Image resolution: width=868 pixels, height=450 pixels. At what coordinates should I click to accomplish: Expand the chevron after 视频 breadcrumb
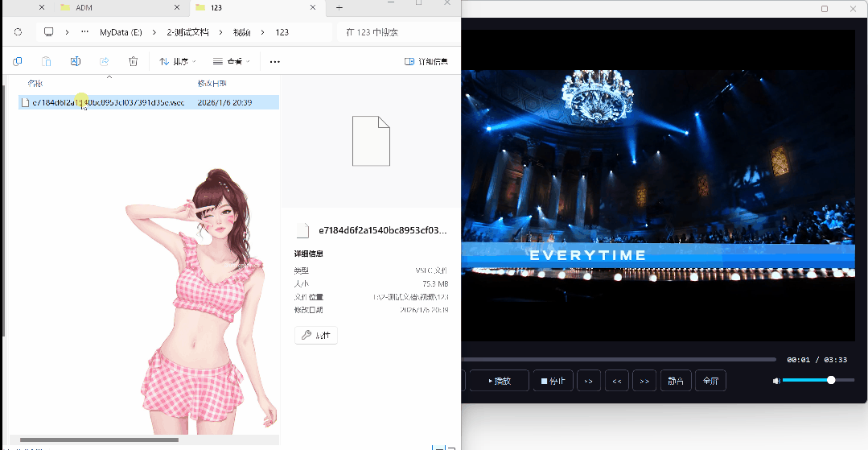pos(263,32)
